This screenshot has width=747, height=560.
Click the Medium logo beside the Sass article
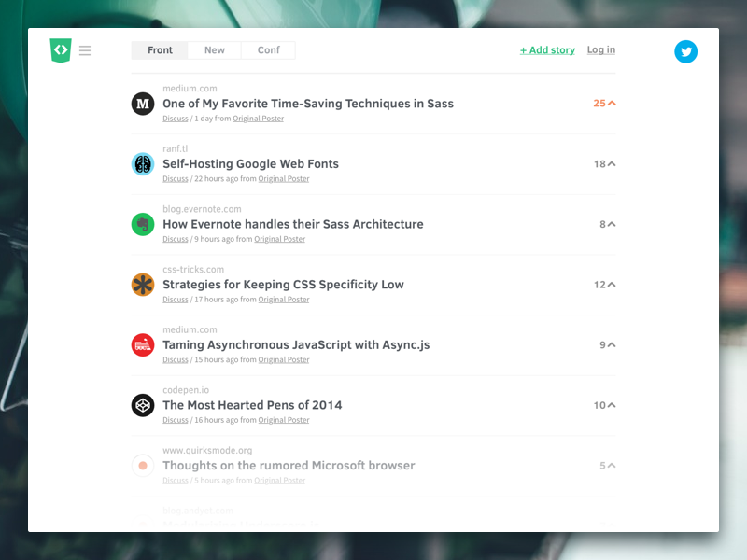click(x=142, y=104)
